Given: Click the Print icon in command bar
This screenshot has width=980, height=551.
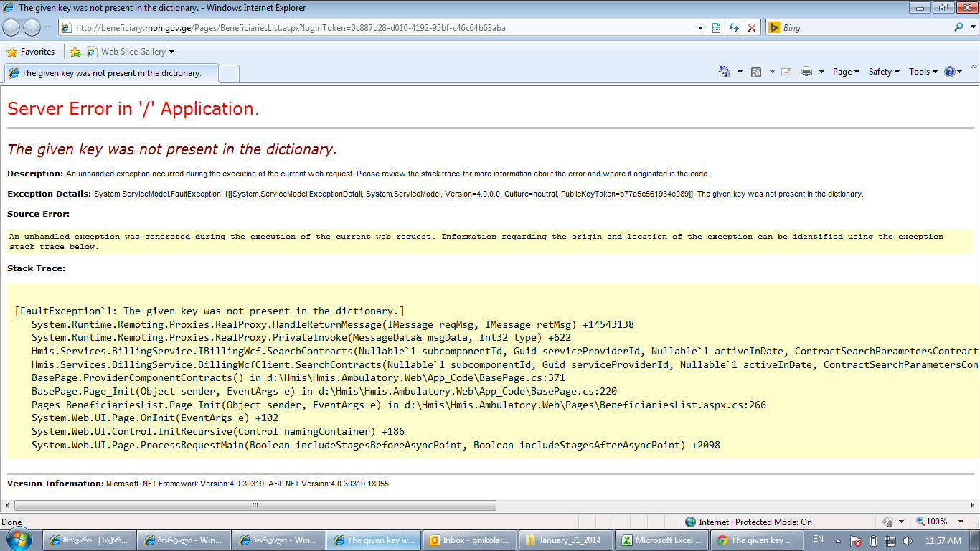Looking at the screenshot, I should click(x=806, y=72).
